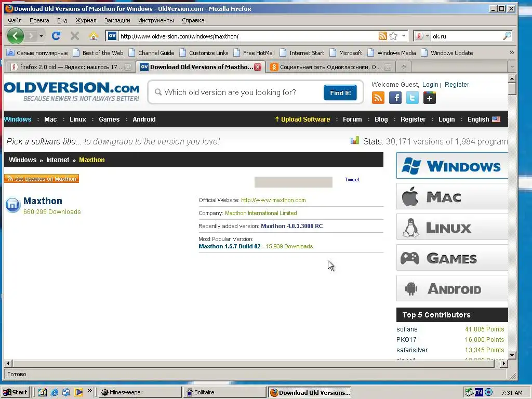Open the Windows category banner
532x399 pixels.
[x=452, y=166]
